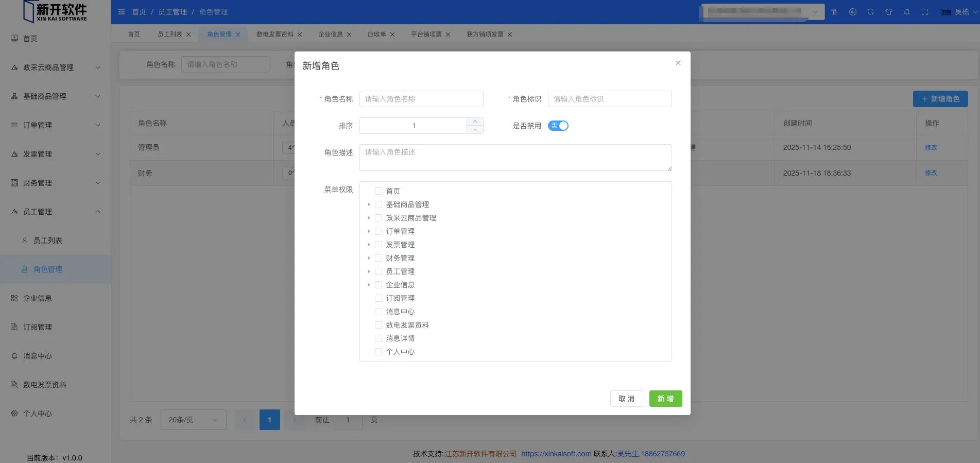Image resolution: width=980 pixels, height=463 pixels.
Task: Tick the 订阅管理 permission checkbox
Action: coord(379,298)
